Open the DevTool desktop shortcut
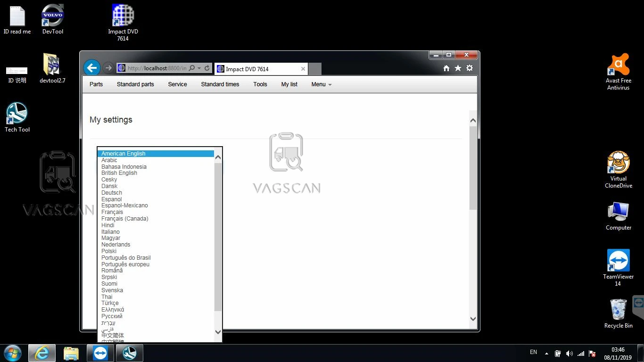The width and height of the screenshot is (644, 362). [x=52, y=19]
